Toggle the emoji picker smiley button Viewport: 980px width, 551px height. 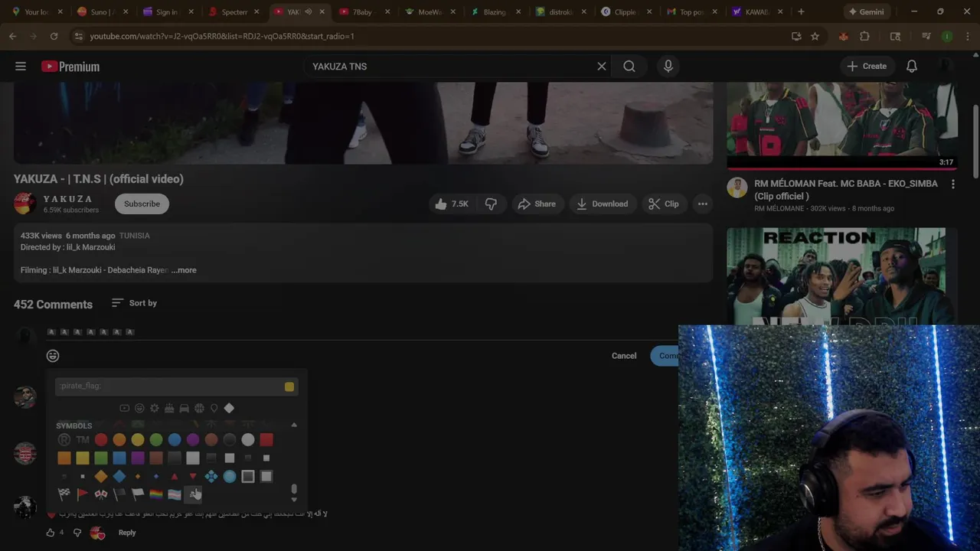coord(53,356)
